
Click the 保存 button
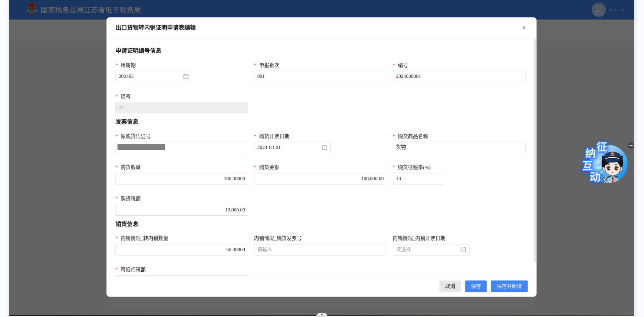click(476, 286)
